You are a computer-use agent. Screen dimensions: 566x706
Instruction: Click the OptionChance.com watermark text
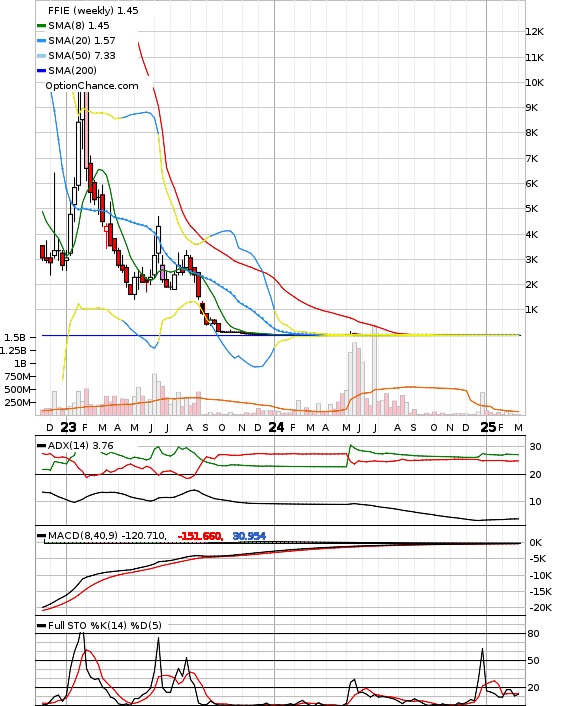pyautogui.click(x=92, y=86)
